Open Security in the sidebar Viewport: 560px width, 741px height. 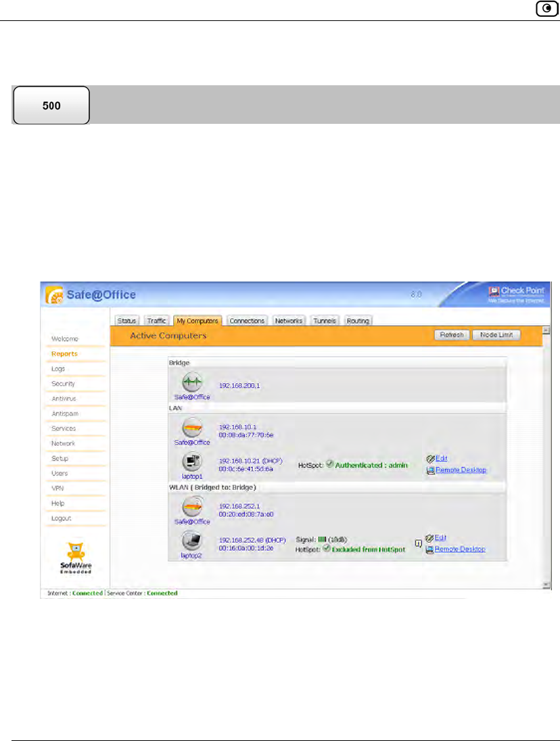[x=64, y=384]
